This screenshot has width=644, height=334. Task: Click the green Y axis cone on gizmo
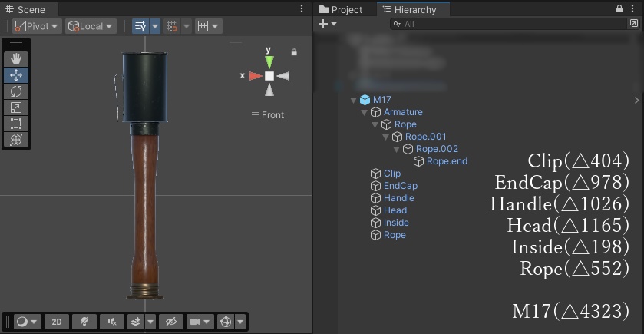269,62
